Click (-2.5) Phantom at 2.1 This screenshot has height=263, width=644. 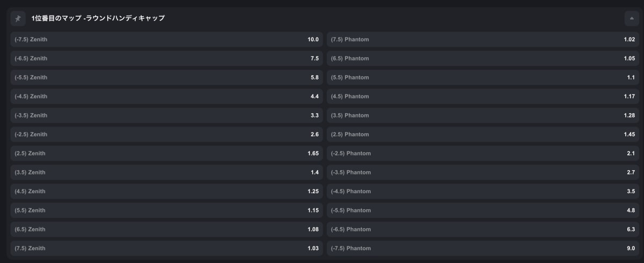point(483,154)
